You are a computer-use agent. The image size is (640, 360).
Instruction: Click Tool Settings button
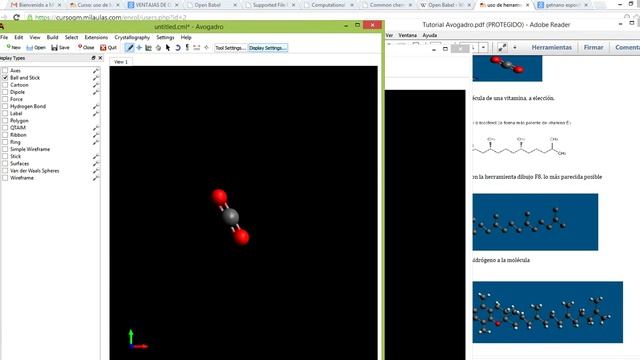[230, 48]
